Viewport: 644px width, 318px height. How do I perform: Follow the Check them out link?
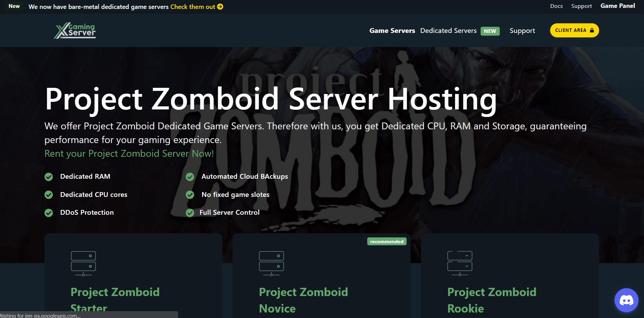click(193, 7)
